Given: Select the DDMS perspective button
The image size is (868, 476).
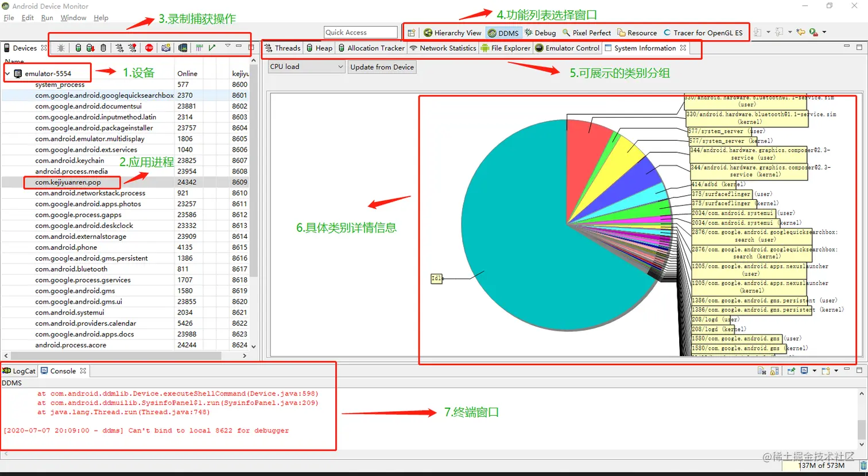Looking at the screenshot, I should pos(503,33).
